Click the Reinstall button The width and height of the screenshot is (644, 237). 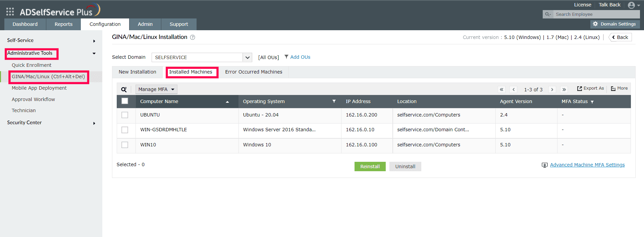[x=370, y=167]
